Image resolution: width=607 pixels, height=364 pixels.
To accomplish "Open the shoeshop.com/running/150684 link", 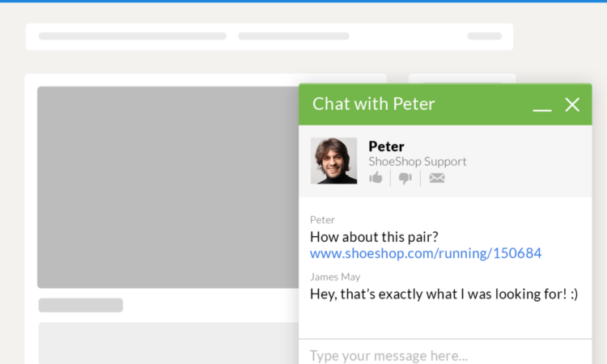I will (426, 254).
